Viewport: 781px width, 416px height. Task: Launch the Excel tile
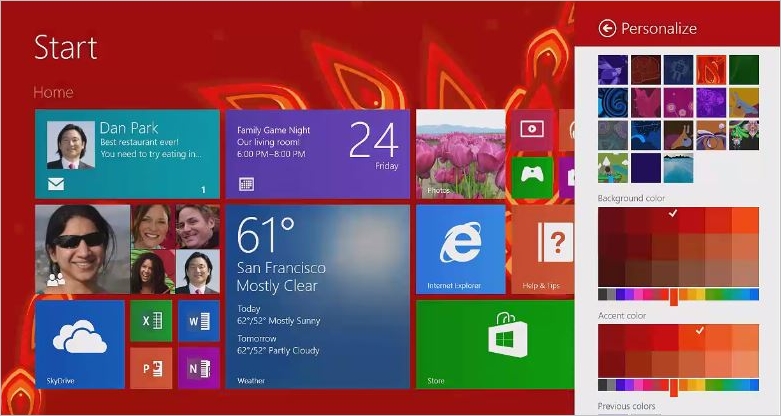tap(151, 321)
